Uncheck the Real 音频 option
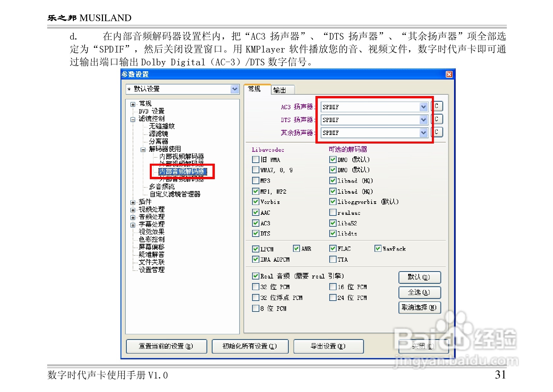 pos(256,276)
